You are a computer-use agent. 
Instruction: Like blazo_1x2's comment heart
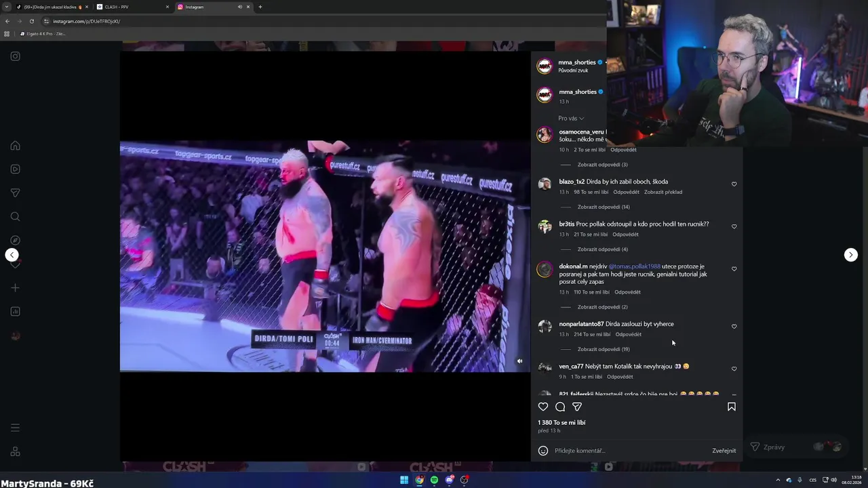[734, 184]
